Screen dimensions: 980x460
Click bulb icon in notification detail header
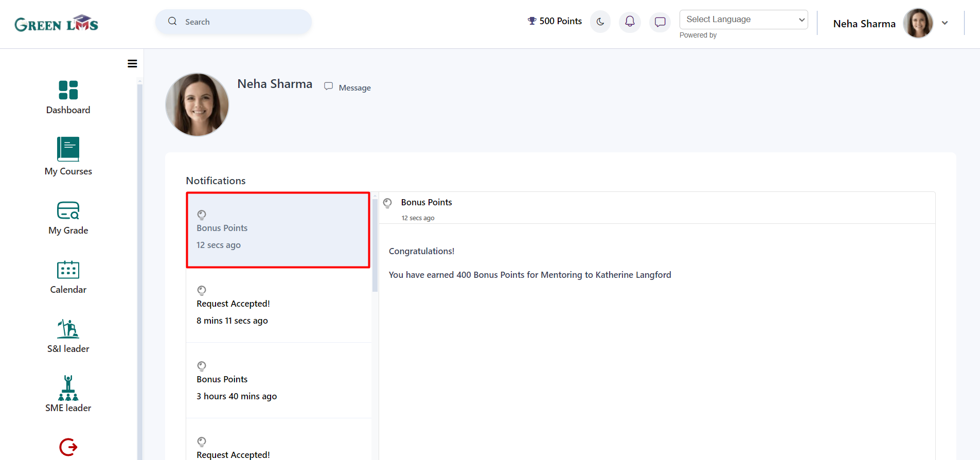click(x=387, y=203)
